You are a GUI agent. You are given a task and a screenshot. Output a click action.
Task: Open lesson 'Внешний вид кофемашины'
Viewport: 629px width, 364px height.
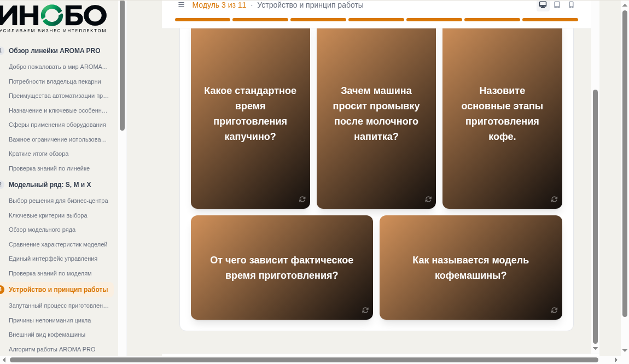coord(47,334)
